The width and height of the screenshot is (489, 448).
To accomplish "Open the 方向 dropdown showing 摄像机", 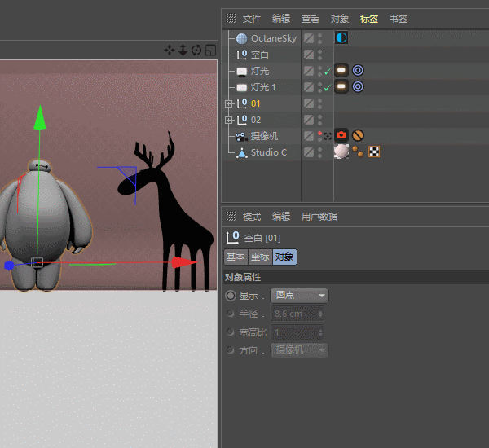I will (x=299, y=349).
